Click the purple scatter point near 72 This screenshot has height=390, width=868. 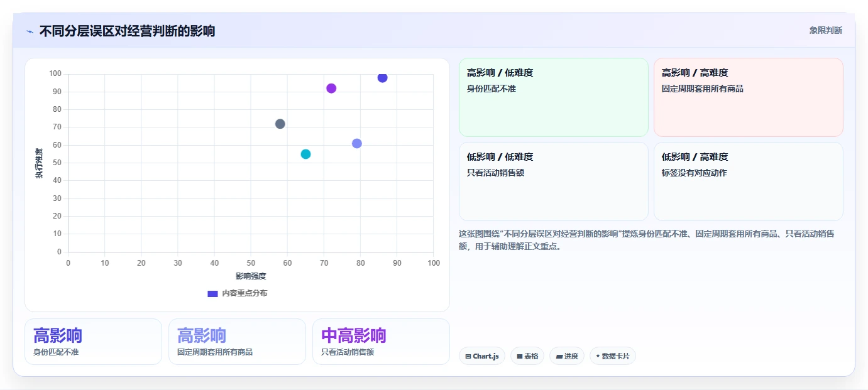pyautogui.click(x=331, y=89)
